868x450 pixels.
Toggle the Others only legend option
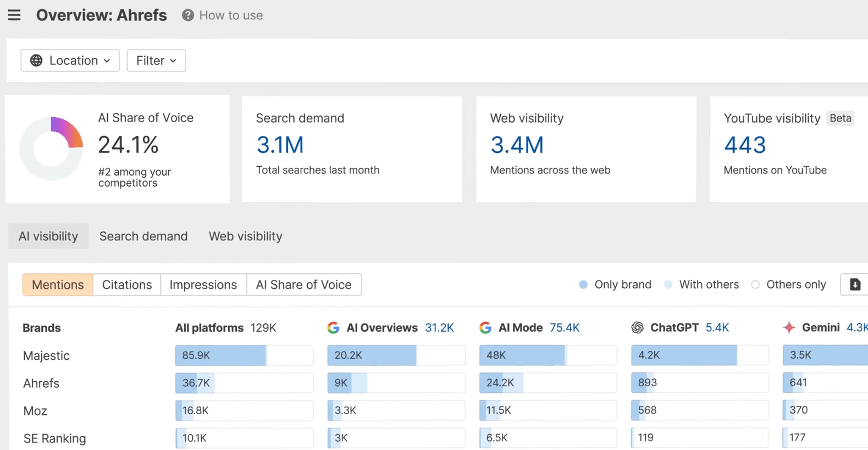(789, 284)
